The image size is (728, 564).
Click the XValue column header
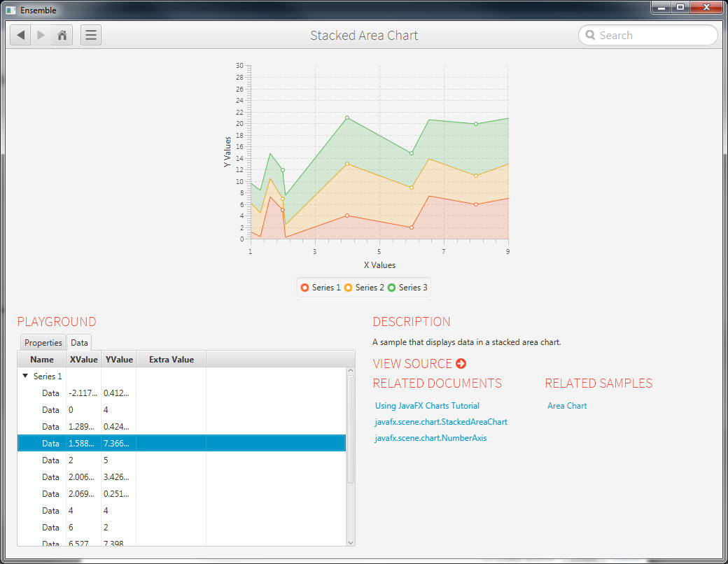[x=83, y=360]
